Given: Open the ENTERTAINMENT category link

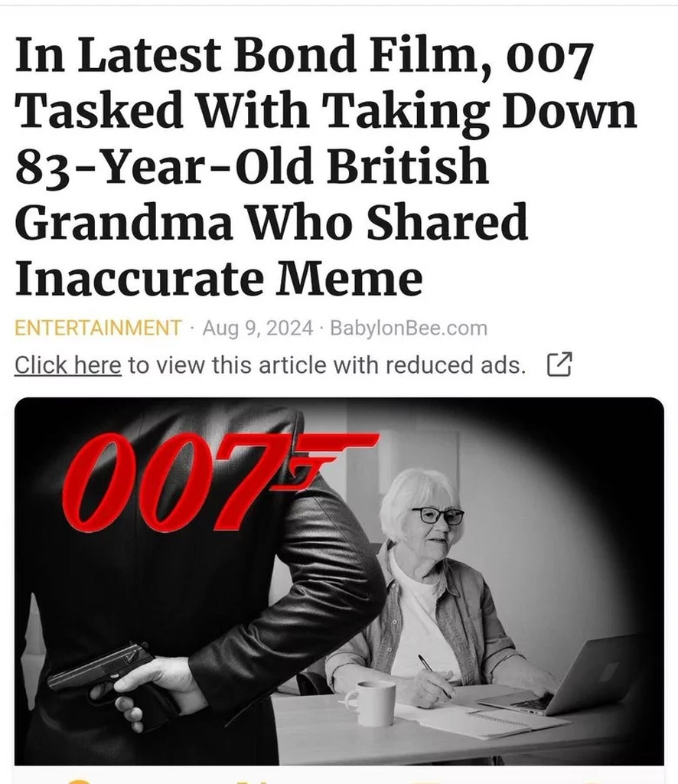Looking at the screenshot, I should pos(97,328).
